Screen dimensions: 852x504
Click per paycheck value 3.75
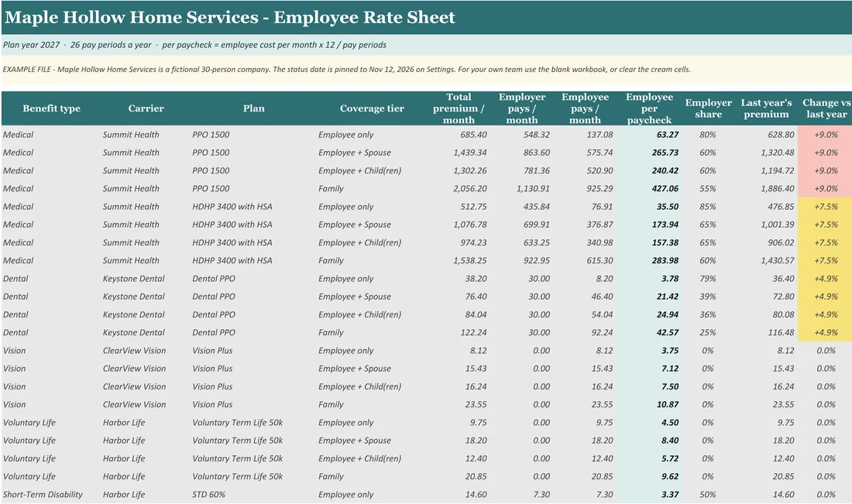point(670,350)
